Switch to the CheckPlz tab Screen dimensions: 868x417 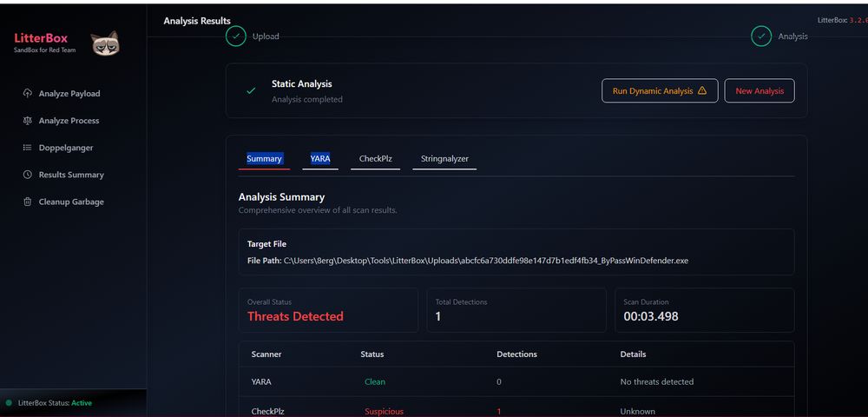click(x=375, y=159)
